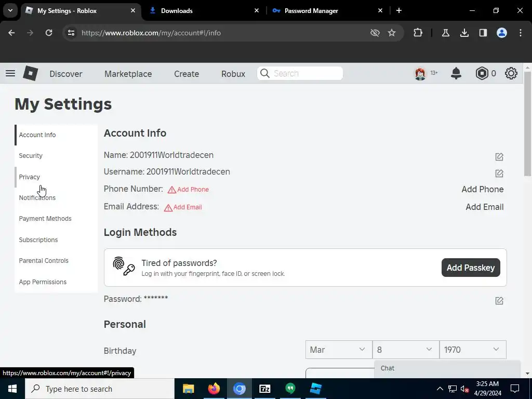The image size is (532, 399).
Task: Open the Windows Start menu
Action: pos(12,389)
